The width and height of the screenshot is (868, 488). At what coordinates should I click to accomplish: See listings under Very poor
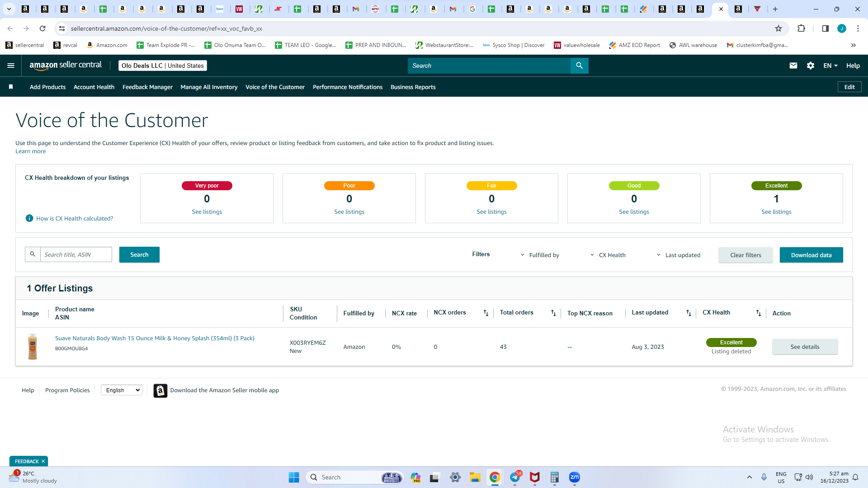tap(207, 211)
